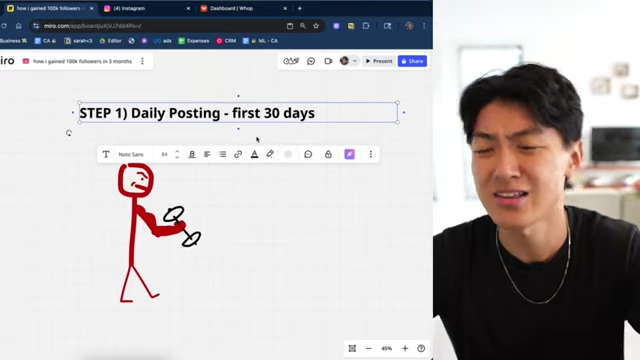Screen dimensions: 640x360
Task: Open the CA bookmark
Action: [x=45, y=41]
